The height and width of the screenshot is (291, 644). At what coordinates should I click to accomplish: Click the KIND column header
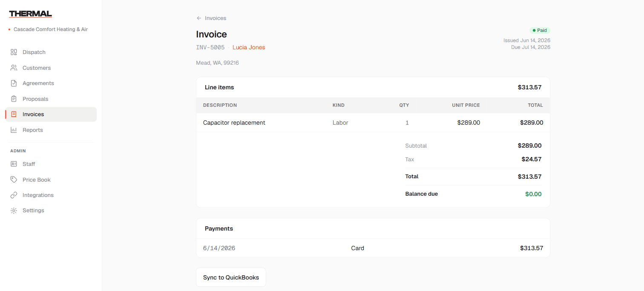click(339, 105)
